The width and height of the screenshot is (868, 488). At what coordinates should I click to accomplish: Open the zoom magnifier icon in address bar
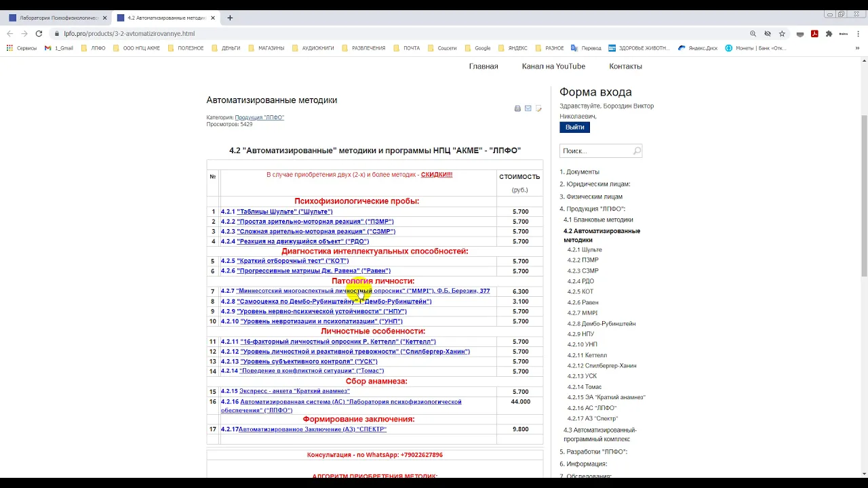coord(753,33)
